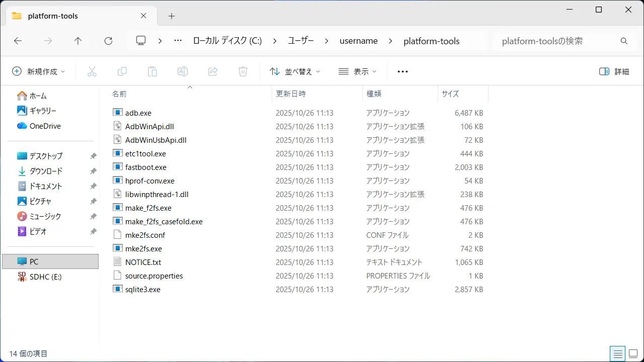Open See more three-dots toolbar menu
The image size is (644, 362).
pos(403,71)
